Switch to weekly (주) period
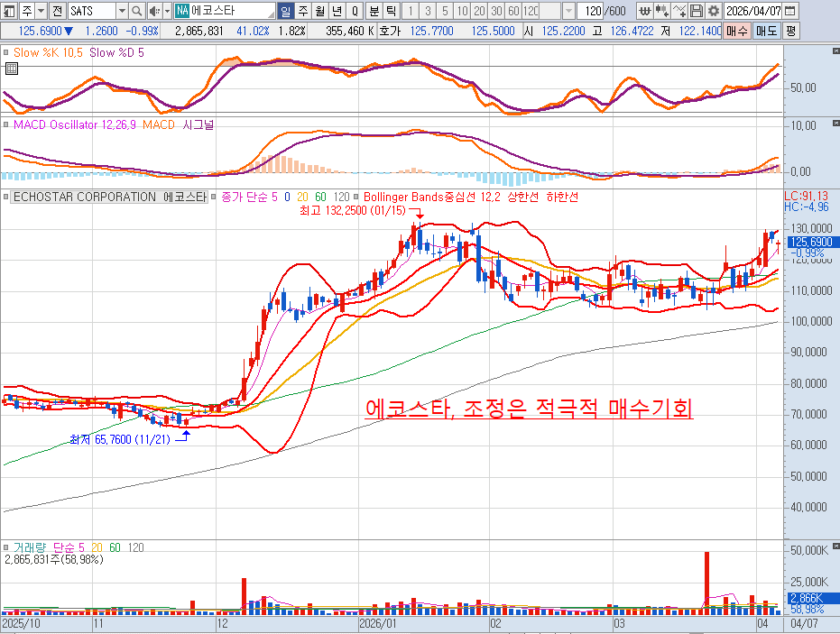 point(302,11)
